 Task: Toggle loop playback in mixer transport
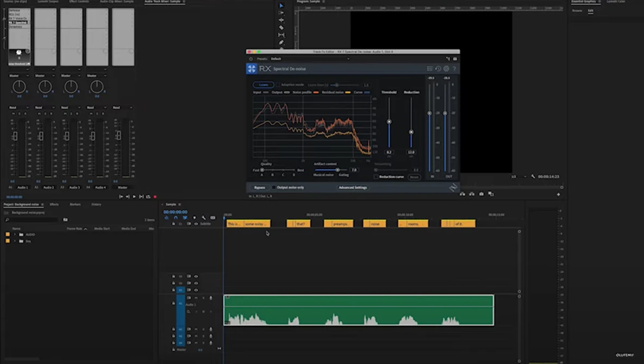pos(148,197)
